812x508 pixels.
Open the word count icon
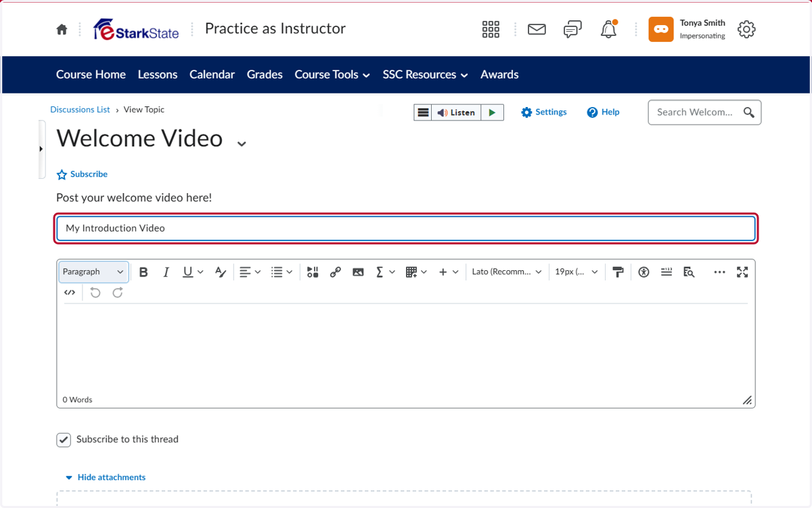667,272
